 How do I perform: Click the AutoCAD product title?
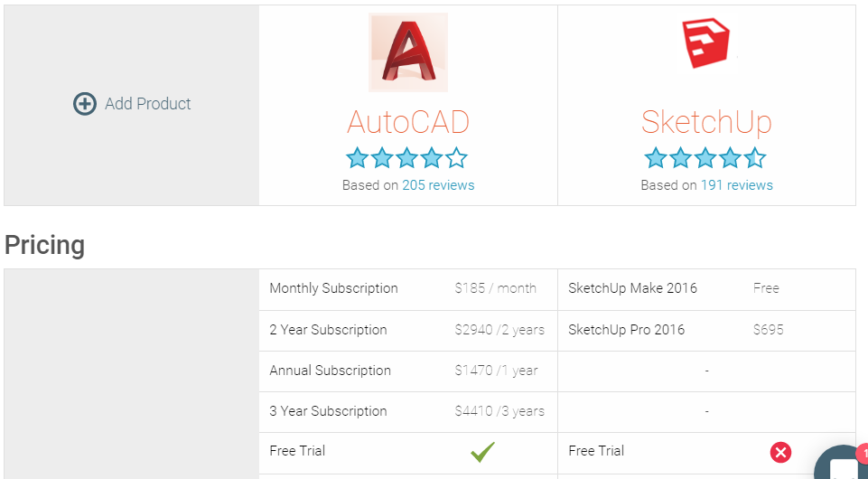coord(408,122)
